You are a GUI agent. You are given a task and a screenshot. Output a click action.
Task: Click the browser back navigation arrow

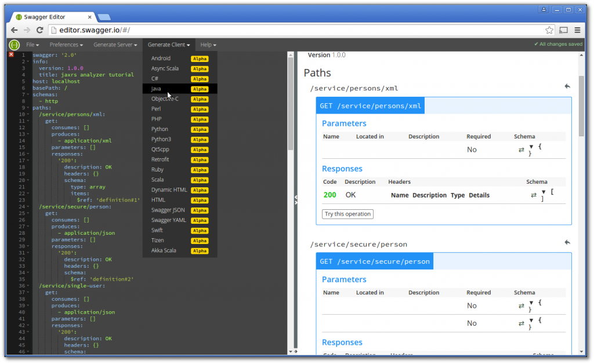click(14, 29)
